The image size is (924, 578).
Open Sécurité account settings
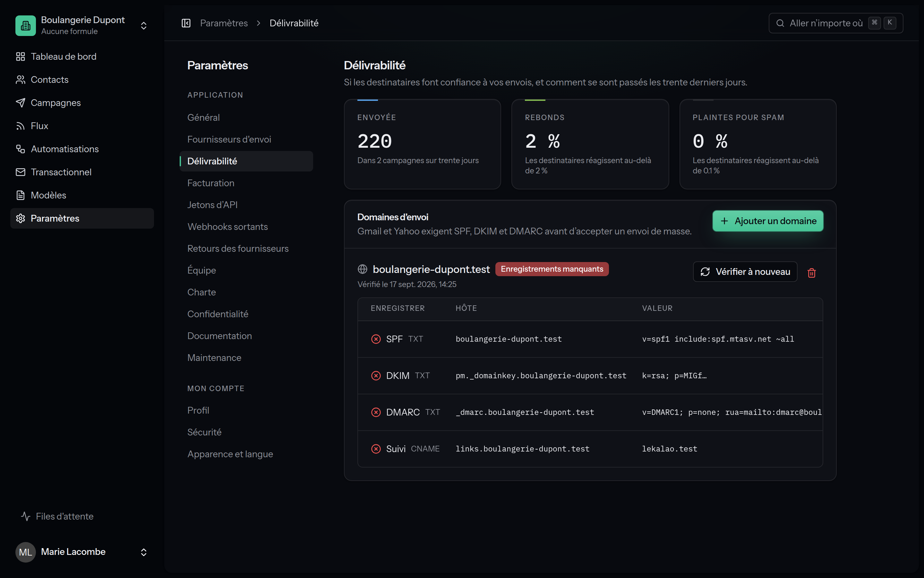(x=246, y=432)
